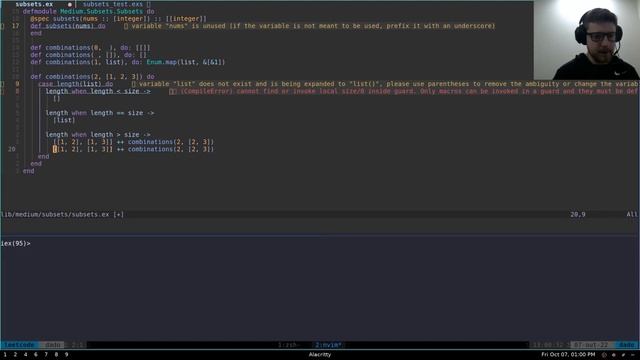The height and width of the screenshot is (360, 640).
Task: Click the 'def combinations(_, []), do: []' line
Action: coord(89,55)
